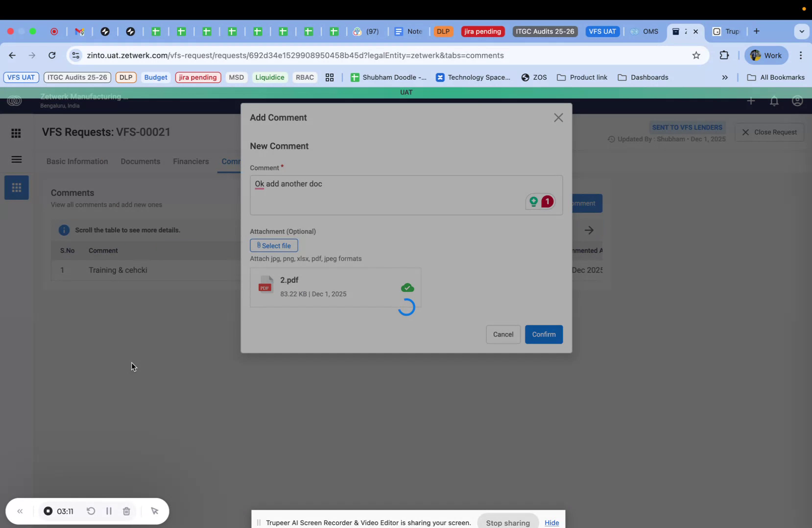Open notifications via the bell icon
This screenshot has width=812, height=528.
point(774,101)
